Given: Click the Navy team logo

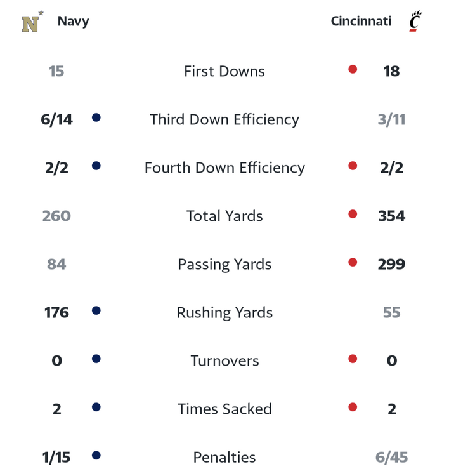Looking at the screenshot, I should (x=32, y=22).
